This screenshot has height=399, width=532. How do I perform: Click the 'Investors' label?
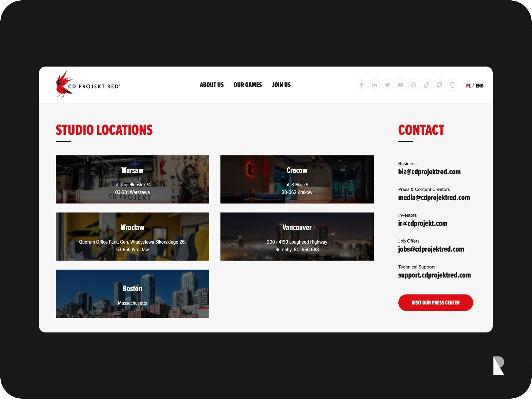coord(407,215)
